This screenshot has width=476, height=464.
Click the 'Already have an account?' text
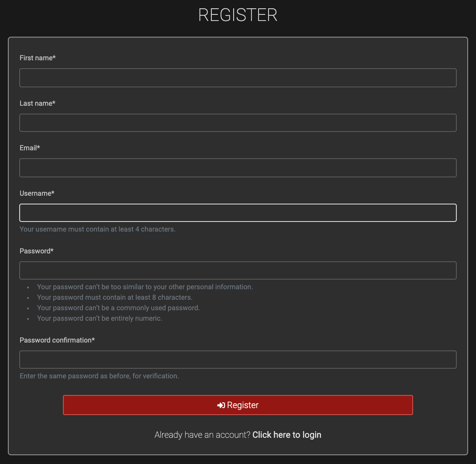[x=203, y=435]
